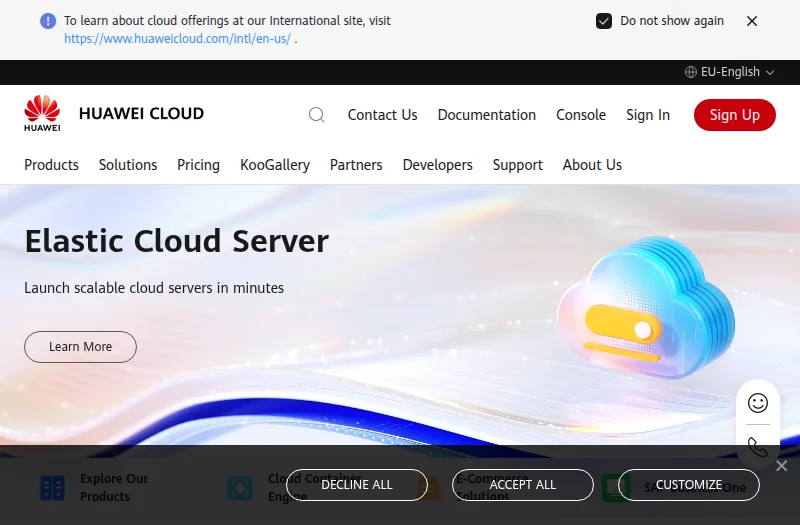Click the Contact Us link
The image size is (800, 525).
point(383,115)
